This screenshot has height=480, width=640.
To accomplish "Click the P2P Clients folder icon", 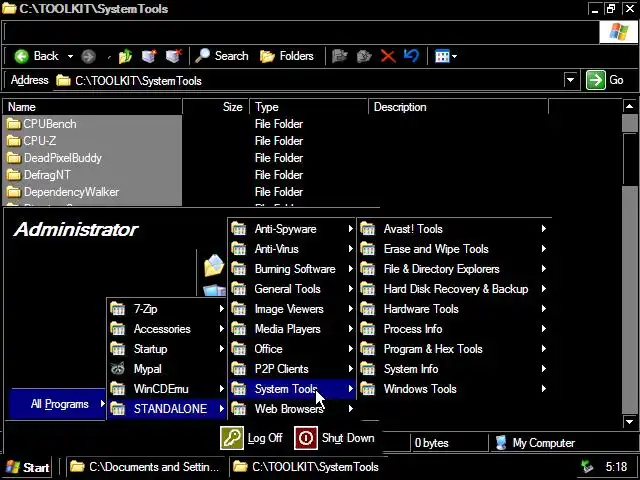I will (239, 369).
